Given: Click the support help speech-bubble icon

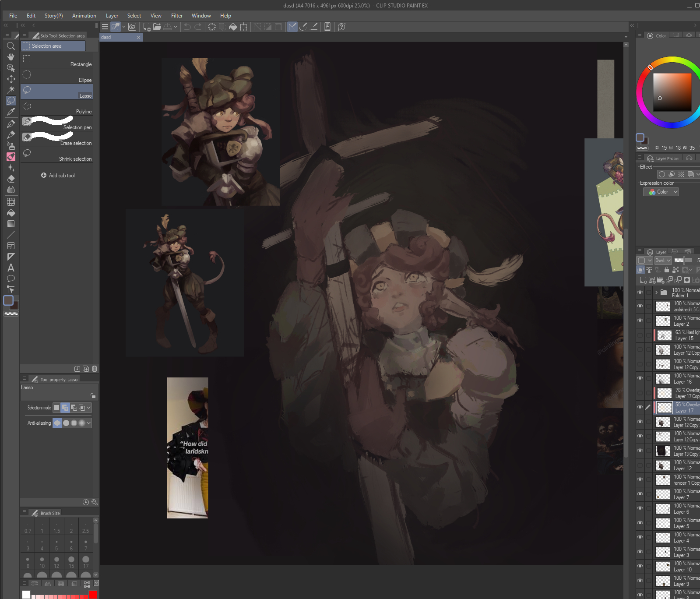Looking at the screenshot, I should pos(342,27).
